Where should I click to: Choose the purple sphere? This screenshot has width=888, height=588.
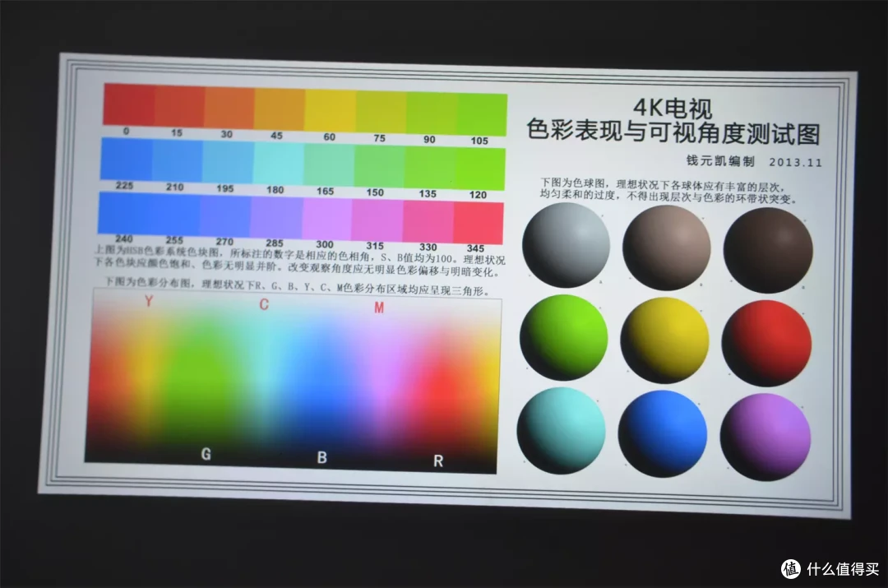click(765, 437)
